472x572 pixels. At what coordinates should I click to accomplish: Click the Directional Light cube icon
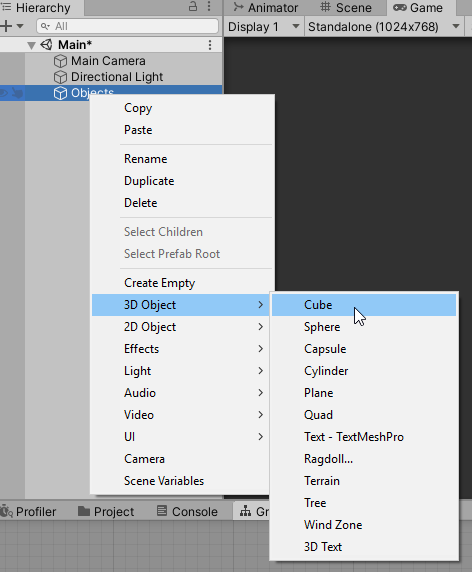tap(60, 77)
